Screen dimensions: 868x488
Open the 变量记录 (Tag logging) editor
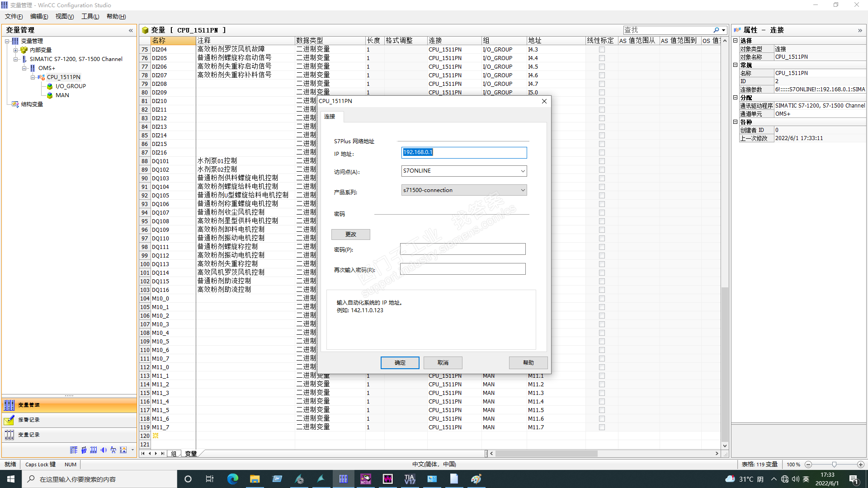click(29, 435)
